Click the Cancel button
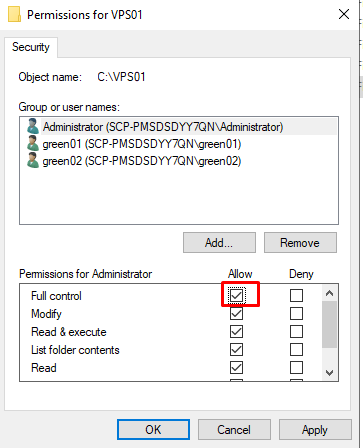The height and width of the screenshot is (448, 363). click(x=234, y=429)
